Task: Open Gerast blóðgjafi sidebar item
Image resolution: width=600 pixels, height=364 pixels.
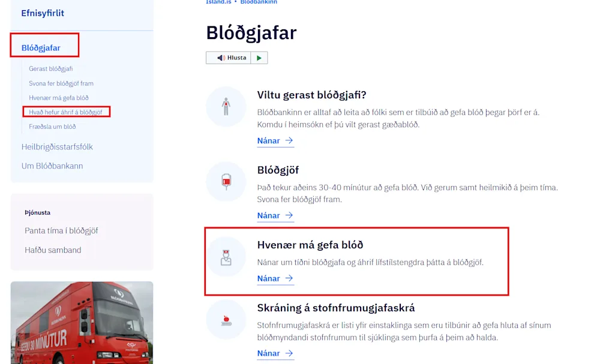Action: [x=51, y=69]
